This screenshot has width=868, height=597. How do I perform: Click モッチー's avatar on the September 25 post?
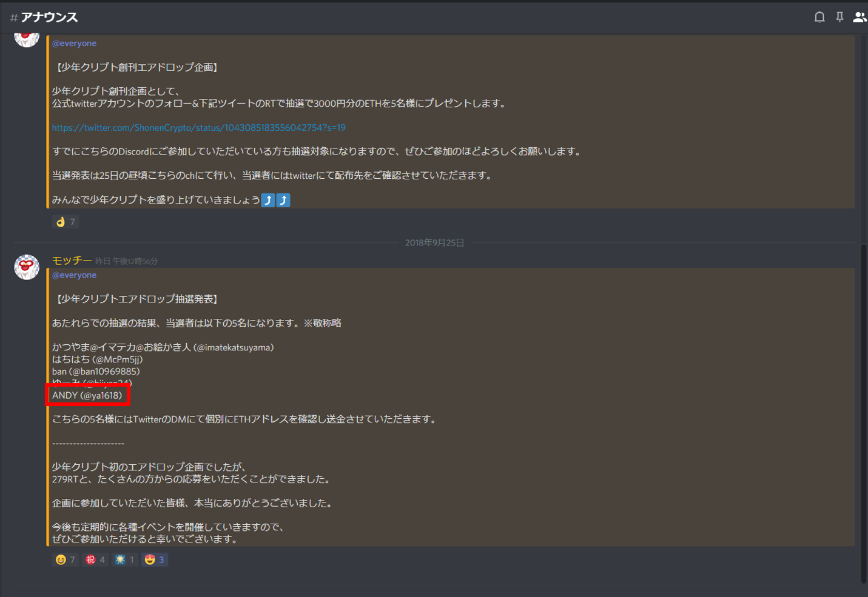27,267
